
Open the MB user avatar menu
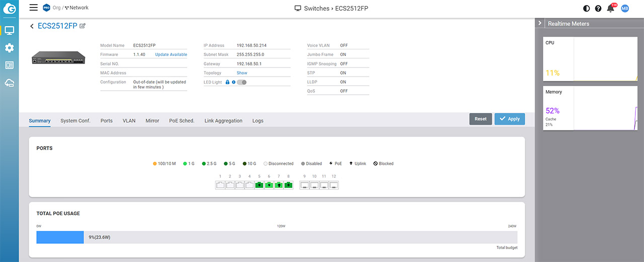click(x=625, y=9)
